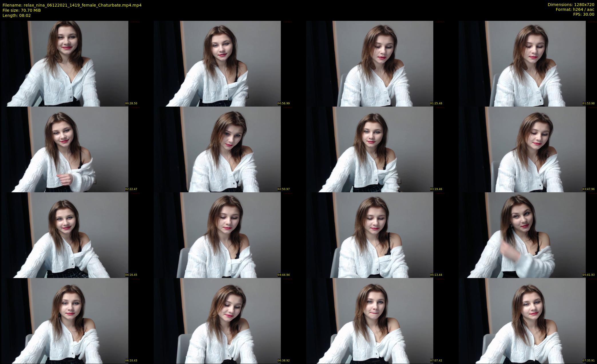Click the File size 70.70 MiB label

21,10
